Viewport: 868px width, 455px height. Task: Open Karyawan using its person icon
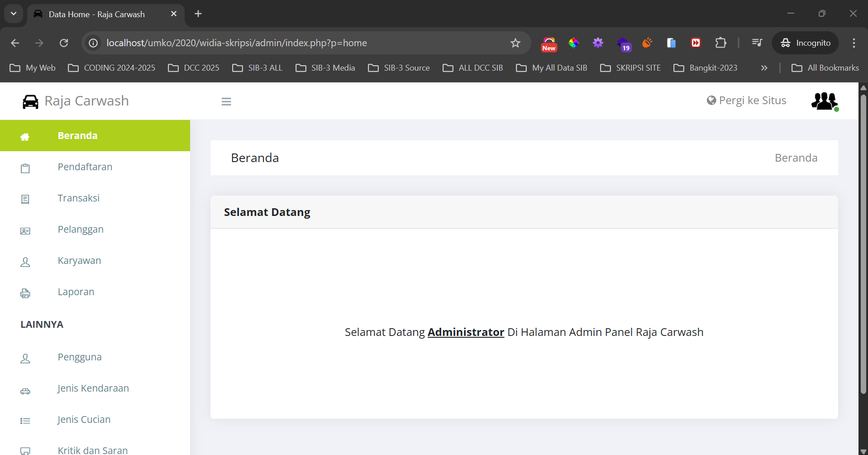[25, 262]
